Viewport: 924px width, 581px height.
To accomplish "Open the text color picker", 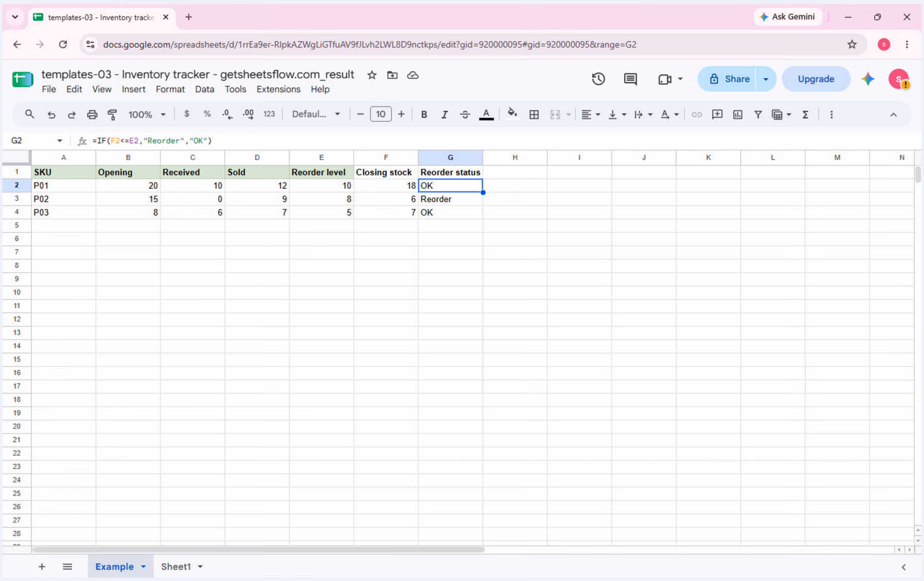I will (x=486, y=114).
